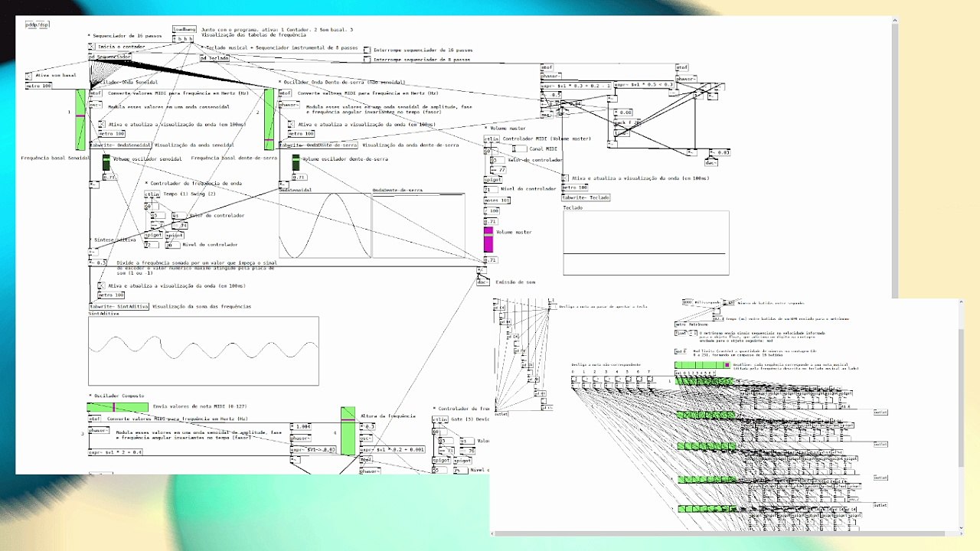Click the 'Canal MIDI' number box
This screenshot has height=551, width=980.
pyautogui.click(x=519, y=148)
